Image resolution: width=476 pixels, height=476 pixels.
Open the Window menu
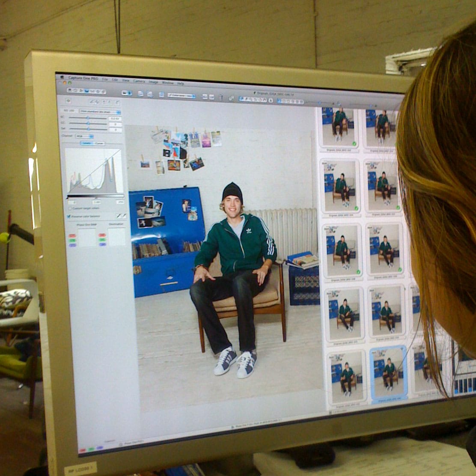[167, 83]
